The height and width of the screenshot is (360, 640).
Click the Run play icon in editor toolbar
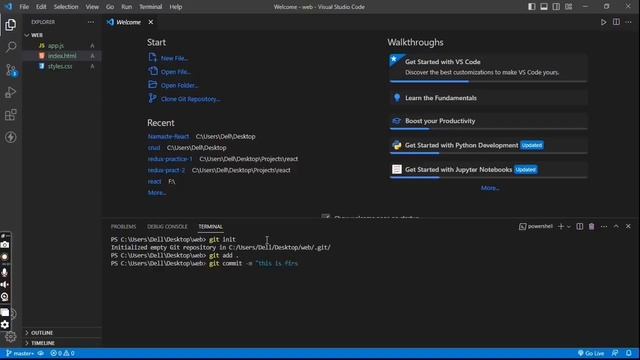[603, 22]
